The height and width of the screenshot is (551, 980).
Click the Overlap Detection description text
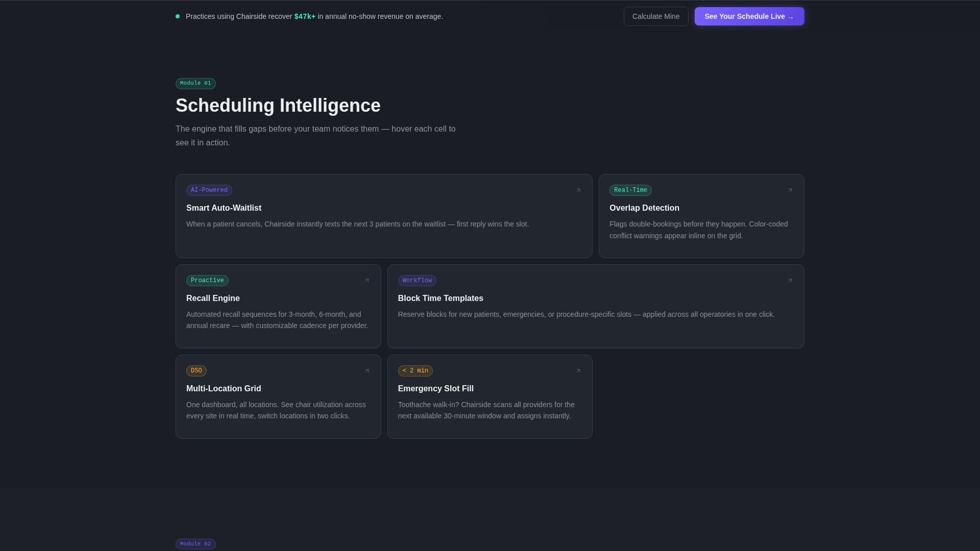[699, 230]
